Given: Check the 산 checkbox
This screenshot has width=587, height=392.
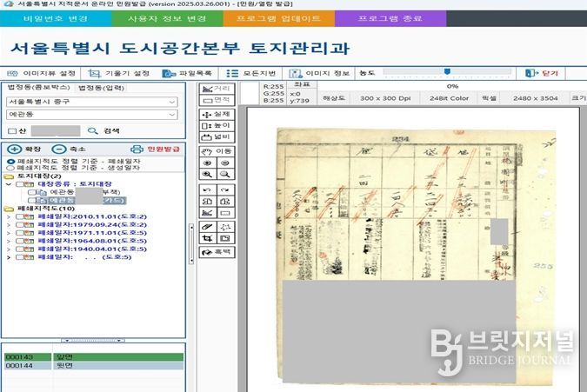Looking at the screenshot, I should (x=12, y=131).
